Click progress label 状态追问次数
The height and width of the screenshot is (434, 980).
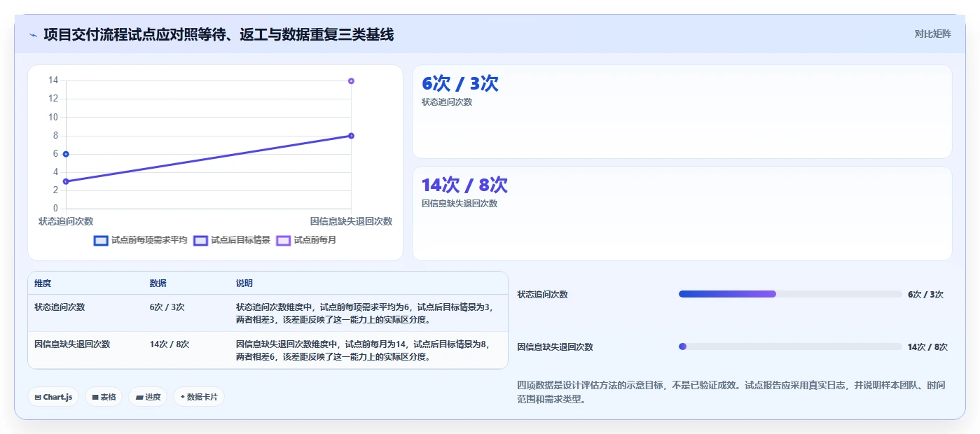[542, 295]
